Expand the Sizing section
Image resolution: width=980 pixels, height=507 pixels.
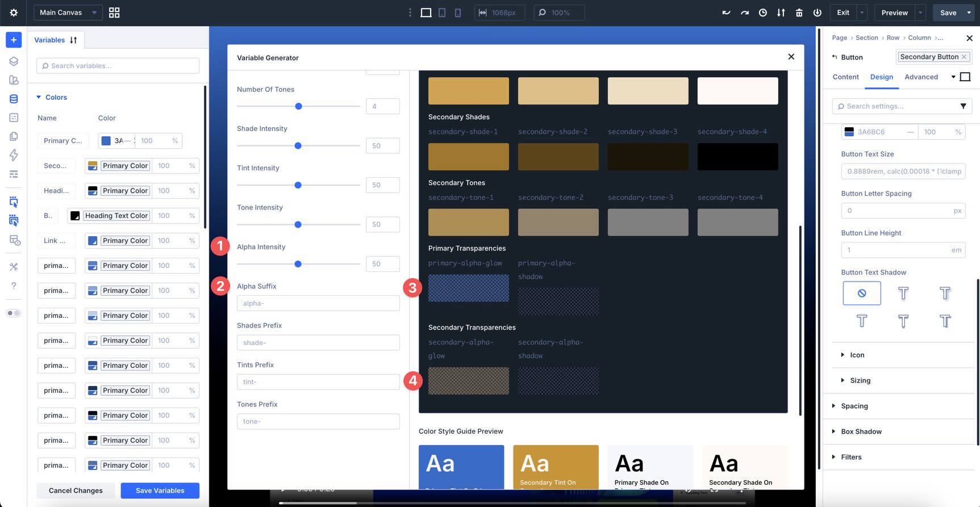860,380
